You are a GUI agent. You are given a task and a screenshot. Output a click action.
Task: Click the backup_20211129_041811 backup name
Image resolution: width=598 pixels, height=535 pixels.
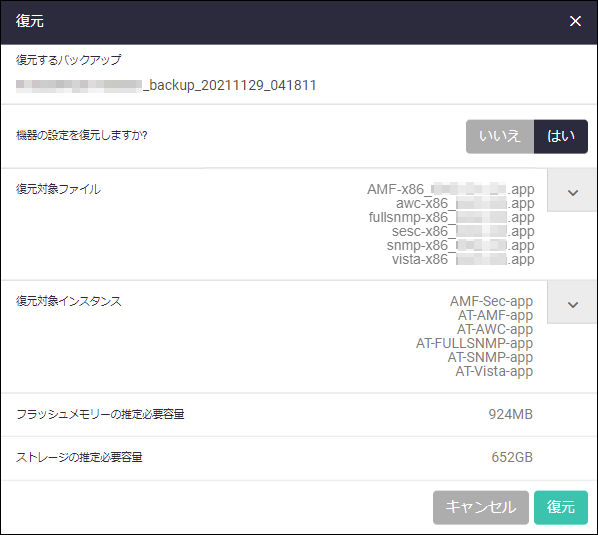click(166, 85)
